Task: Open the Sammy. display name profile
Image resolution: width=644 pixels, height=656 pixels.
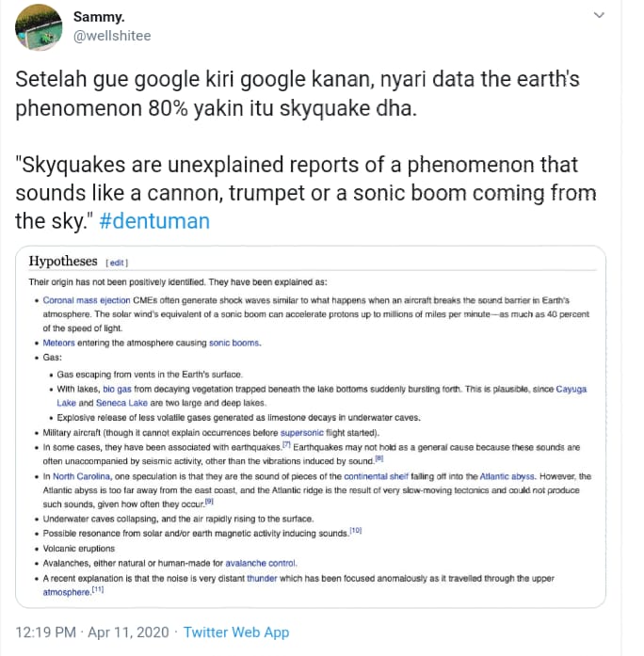Action: click(x=101, y=17)
